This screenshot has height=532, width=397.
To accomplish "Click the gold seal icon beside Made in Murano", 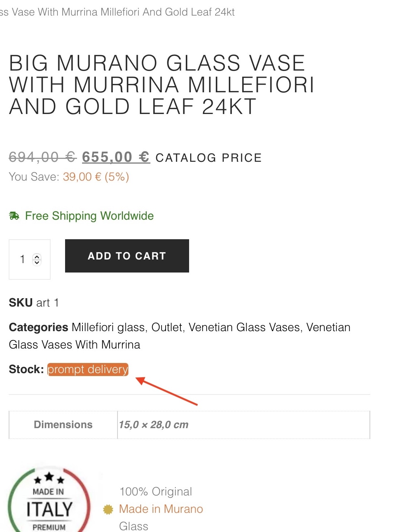I will point(108,509).
